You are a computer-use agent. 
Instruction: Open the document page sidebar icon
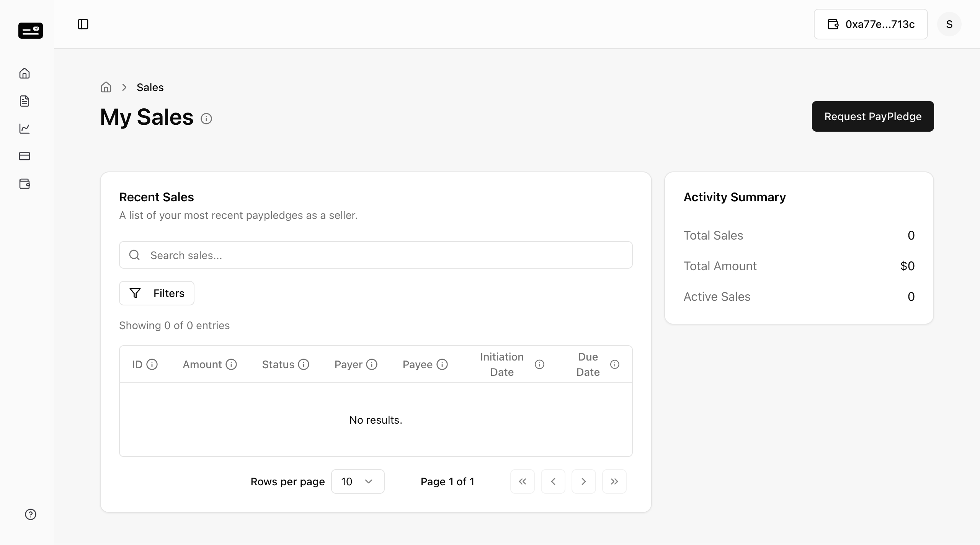[24, 101]
